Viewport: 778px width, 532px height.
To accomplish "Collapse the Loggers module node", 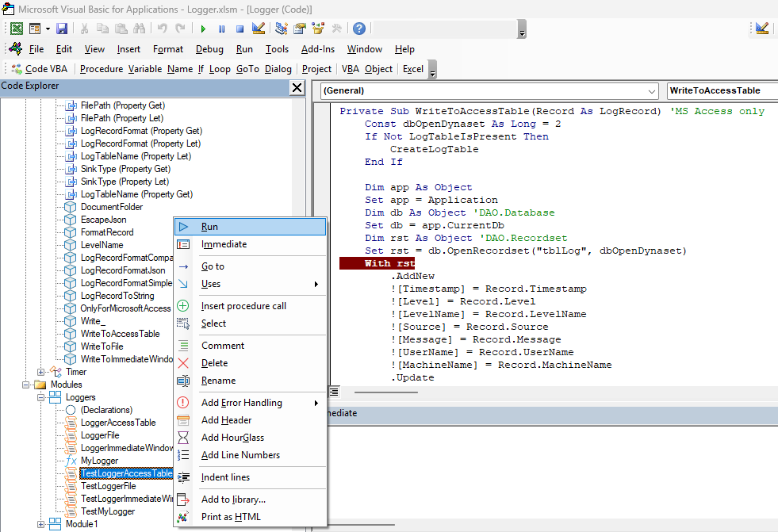I will click(x=41, y=397).
